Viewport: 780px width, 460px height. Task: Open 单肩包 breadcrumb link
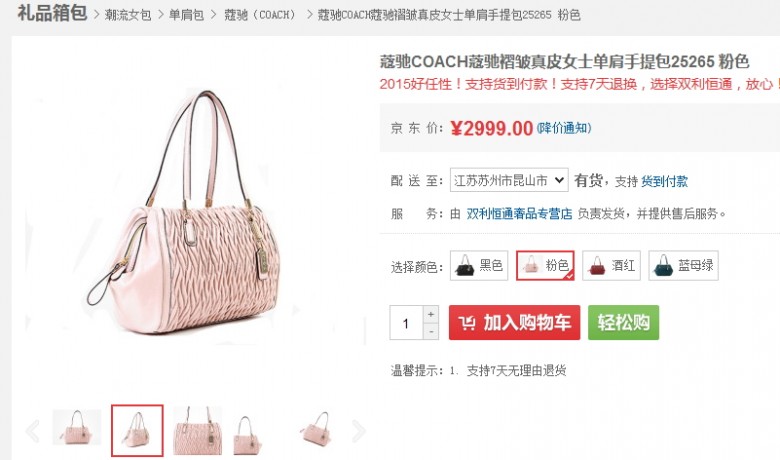pos(187,15)
